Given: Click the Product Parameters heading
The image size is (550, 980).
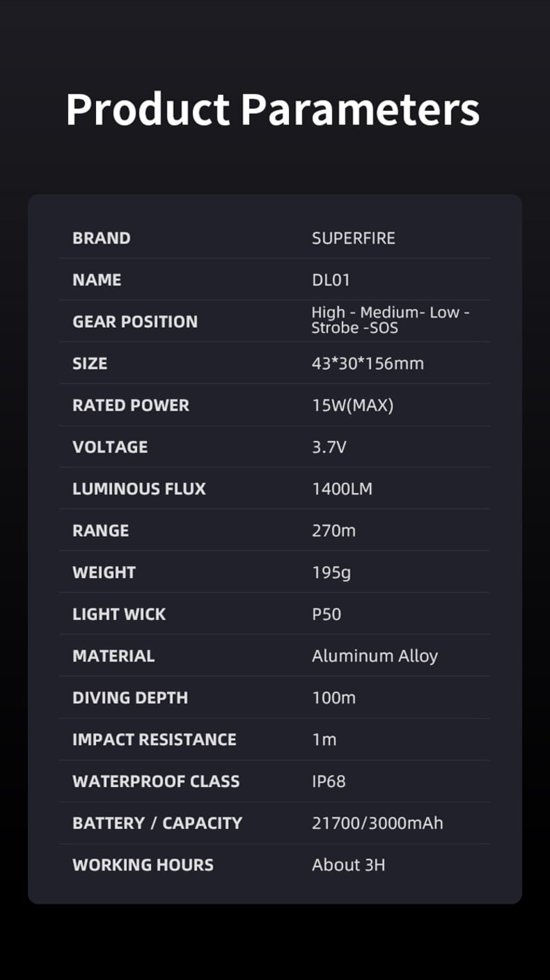Looking at the screenshot, I should click(273, 109).
